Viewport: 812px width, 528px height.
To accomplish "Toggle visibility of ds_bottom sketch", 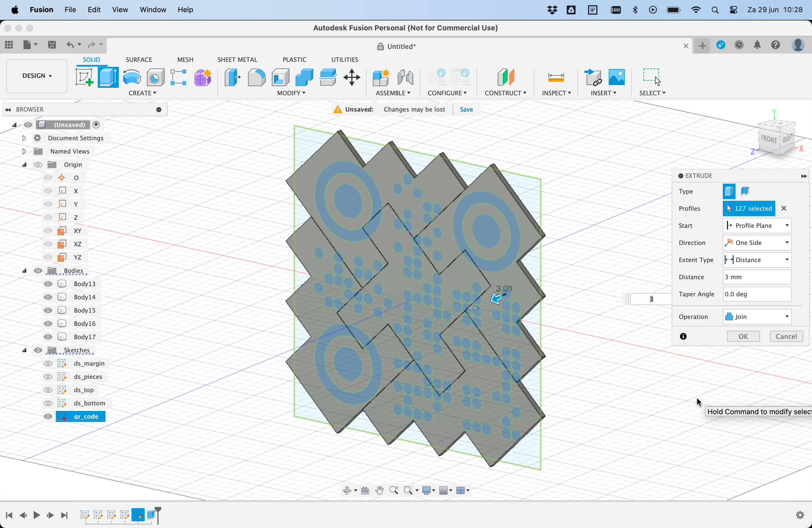I will 47,403.
